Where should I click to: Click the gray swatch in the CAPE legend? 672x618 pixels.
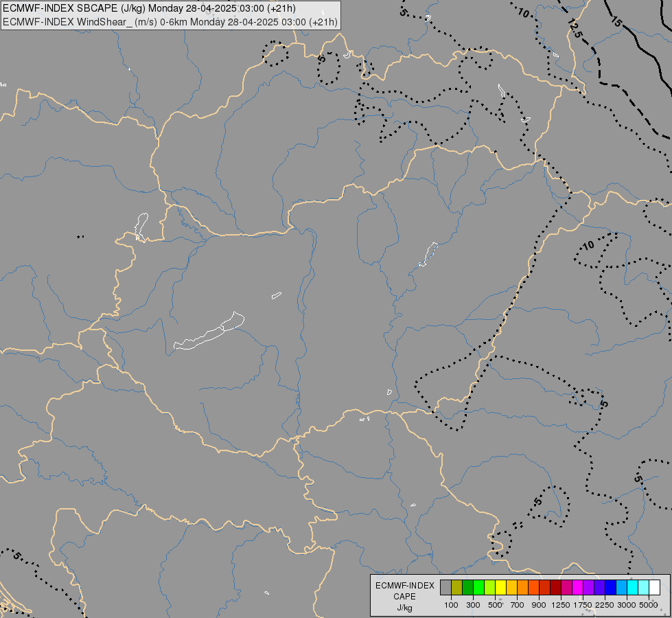click(445, 588)
